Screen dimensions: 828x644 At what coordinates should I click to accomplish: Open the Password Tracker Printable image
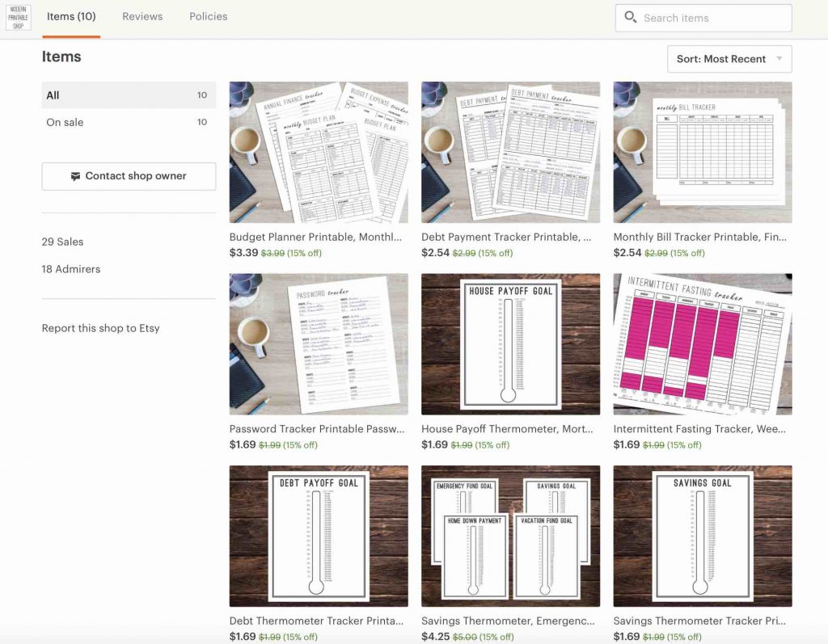point(319,343)
